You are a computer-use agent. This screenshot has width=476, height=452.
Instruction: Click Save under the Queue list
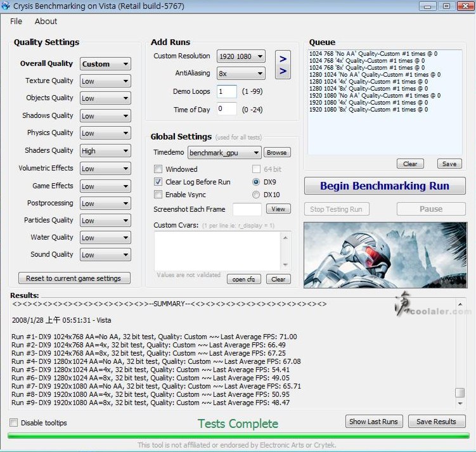449,164
